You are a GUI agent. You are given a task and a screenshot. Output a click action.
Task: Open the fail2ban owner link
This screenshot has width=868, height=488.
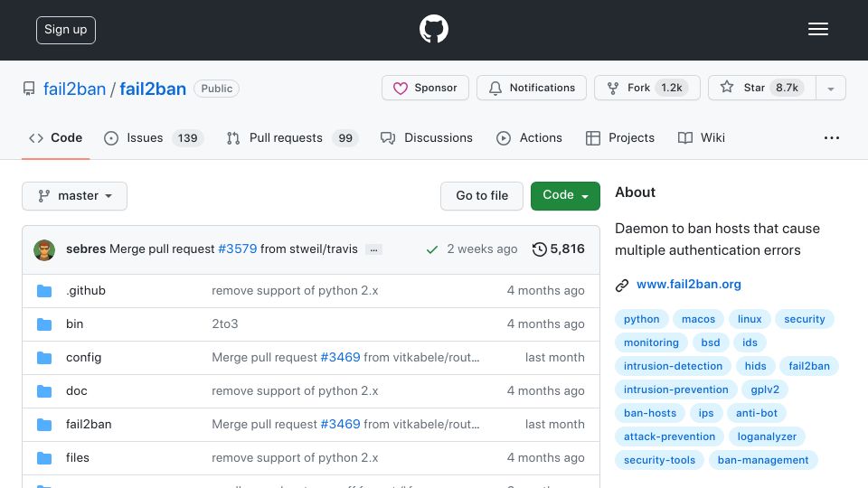pos(74,89)
